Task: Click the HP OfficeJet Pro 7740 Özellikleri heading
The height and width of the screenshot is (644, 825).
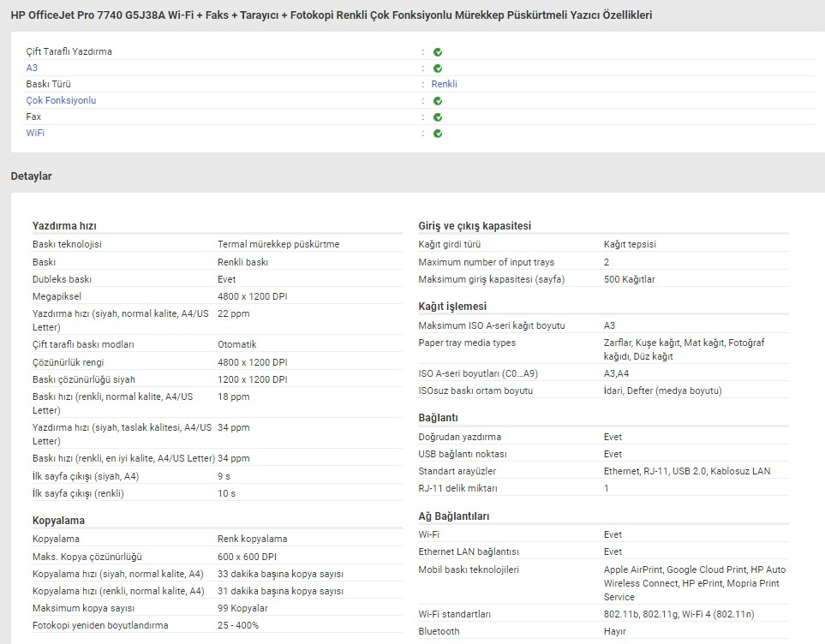Action: tap(332, 15)
